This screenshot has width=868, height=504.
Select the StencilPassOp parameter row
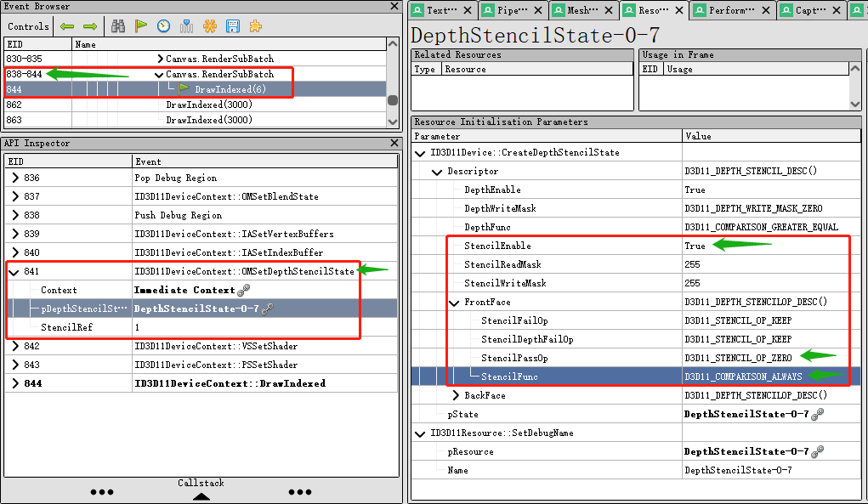pyautogui.click(x=636, y=358)
